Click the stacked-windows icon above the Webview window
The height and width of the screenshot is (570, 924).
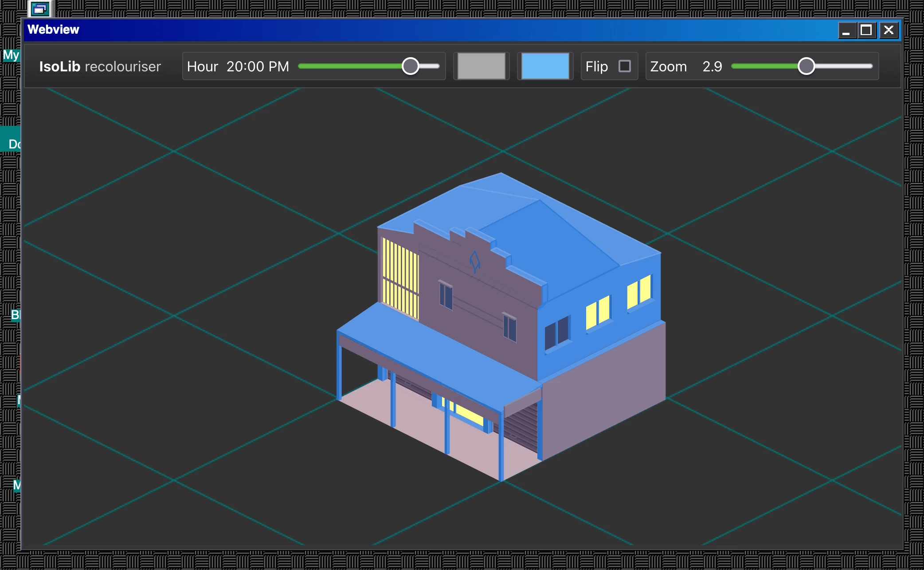[40, 8]
